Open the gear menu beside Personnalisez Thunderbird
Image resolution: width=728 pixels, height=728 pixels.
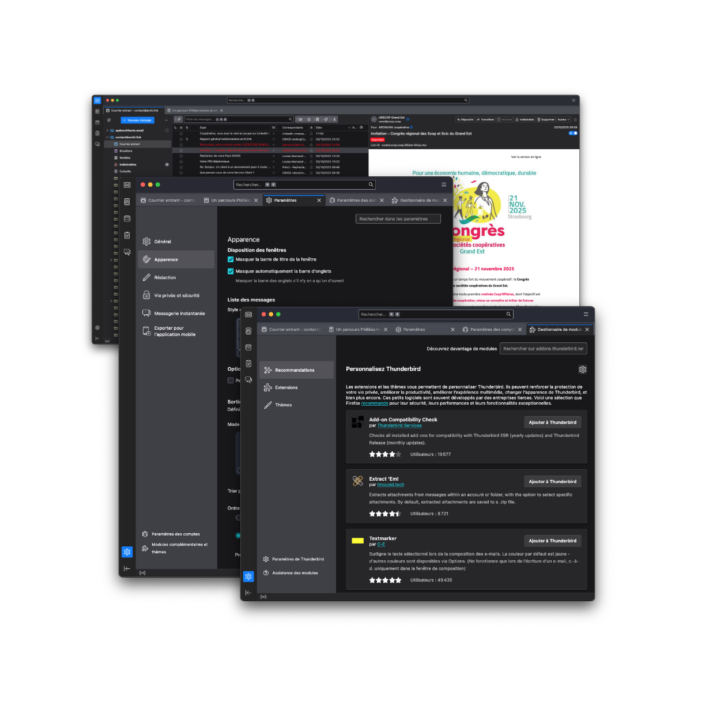tap(582, 369)
